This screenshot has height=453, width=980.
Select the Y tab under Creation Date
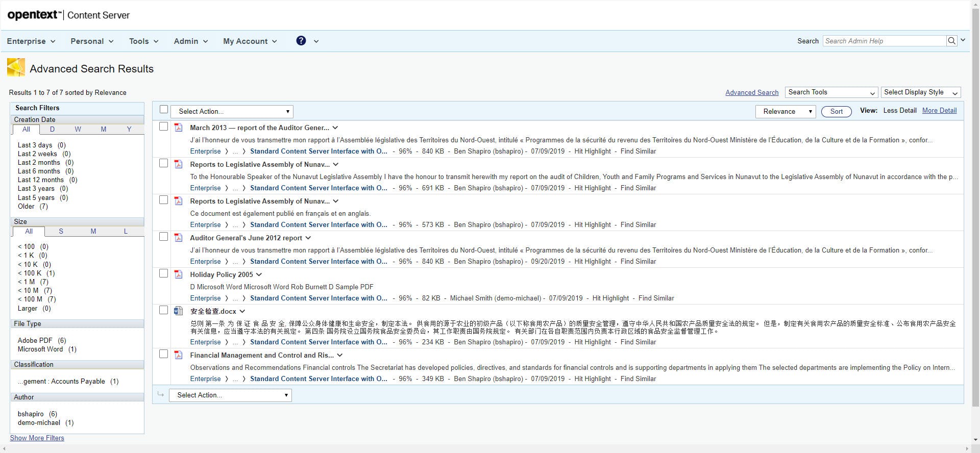(x=129, y=130)
